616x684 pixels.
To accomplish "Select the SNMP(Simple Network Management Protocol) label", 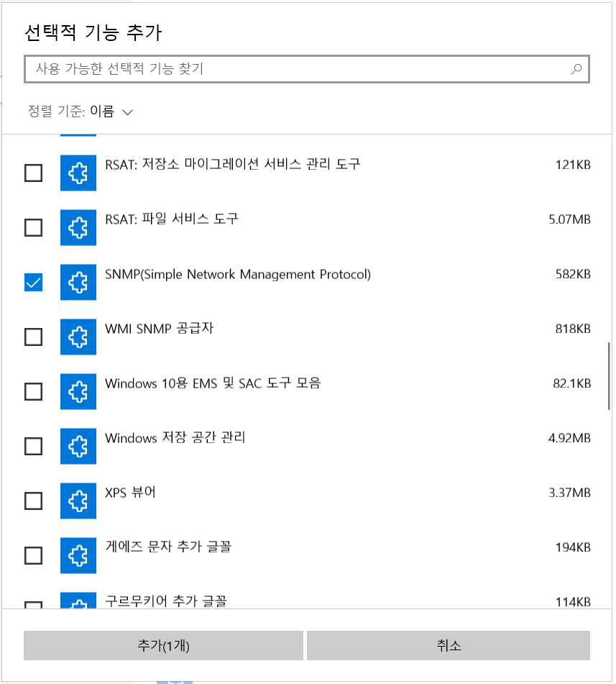I will click(x=238, y=274).
